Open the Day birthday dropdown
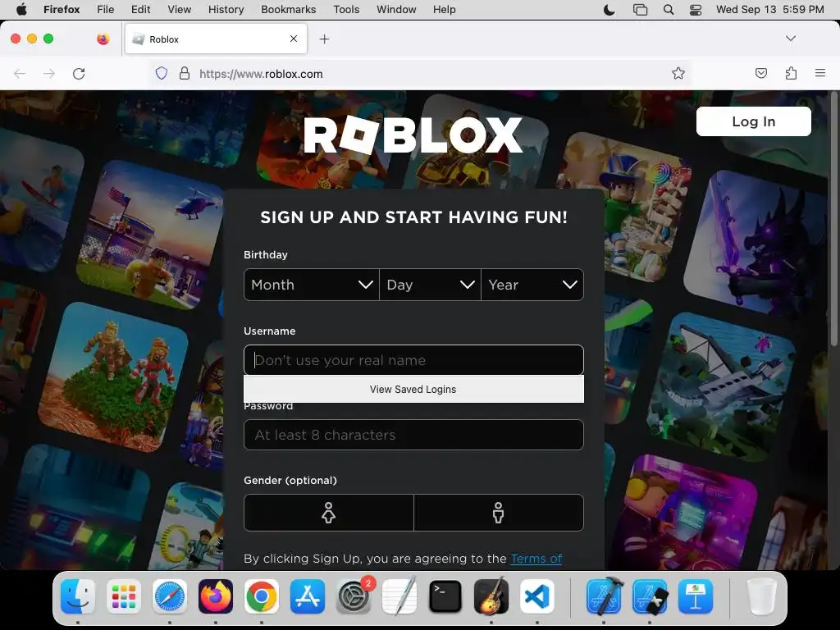The image size is (840, 630). [430, 285]
